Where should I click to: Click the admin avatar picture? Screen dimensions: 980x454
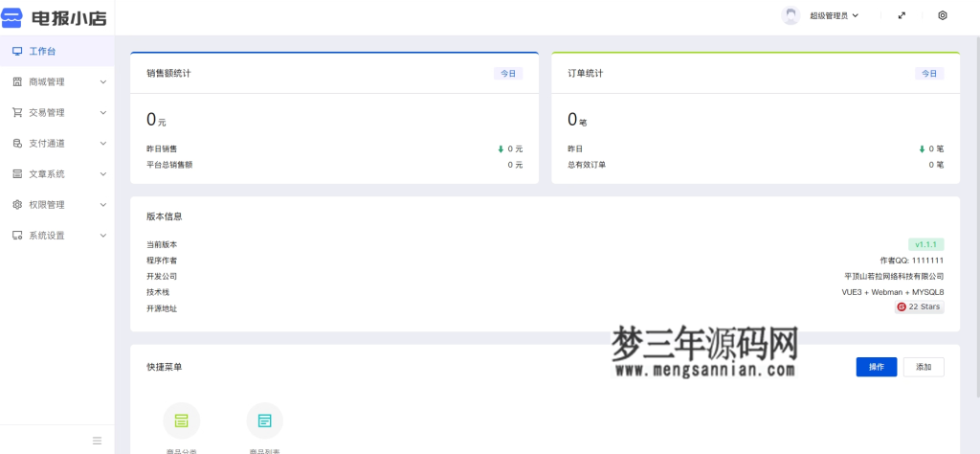click(791, 15)
